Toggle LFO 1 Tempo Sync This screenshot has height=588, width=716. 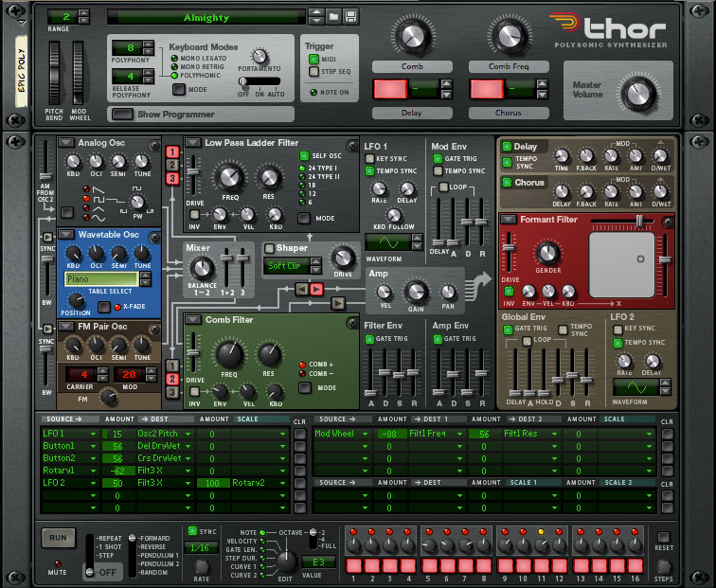pyautogui.click(x=370, y=170)
